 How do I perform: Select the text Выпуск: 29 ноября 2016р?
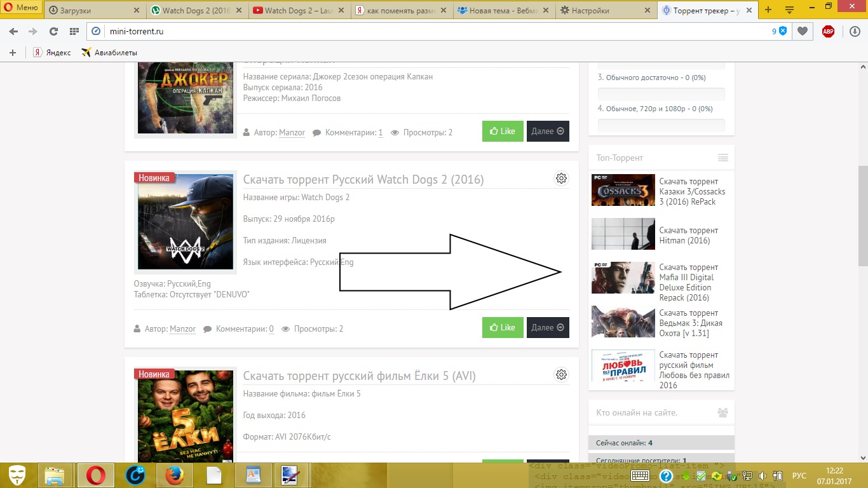point(289,219)
